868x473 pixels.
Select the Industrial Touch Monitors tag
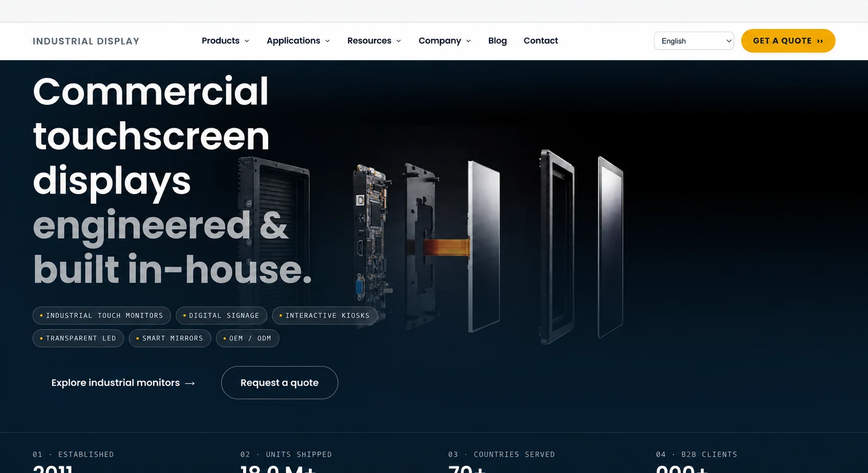[x=102, y=316]
